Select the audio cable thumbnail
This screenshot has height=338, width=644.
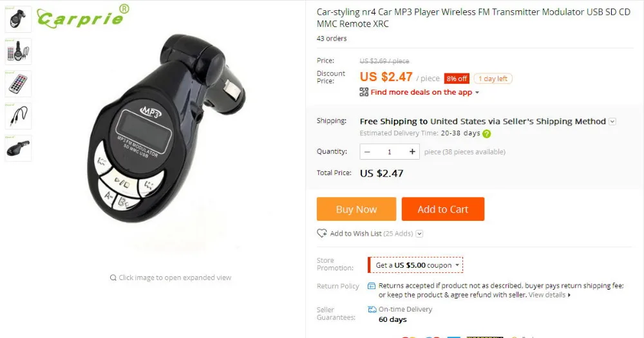18,116
